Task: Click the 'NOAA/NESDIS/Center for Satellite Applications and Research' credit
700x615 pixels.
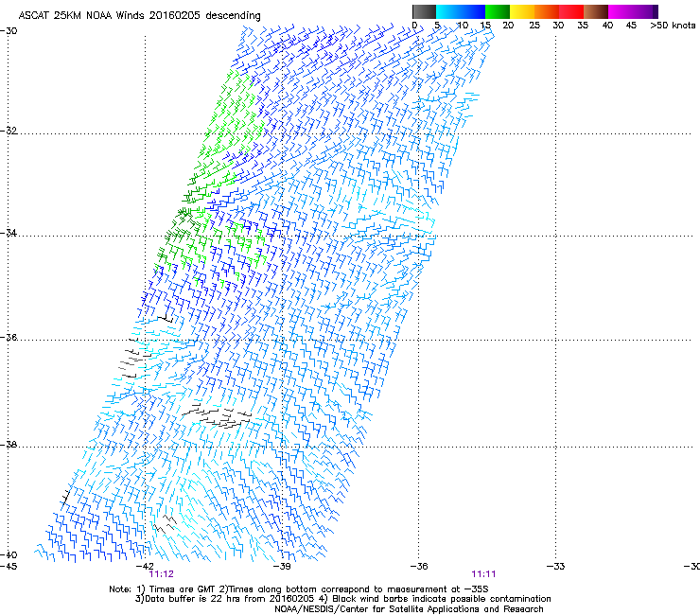Action: (409, 609)
